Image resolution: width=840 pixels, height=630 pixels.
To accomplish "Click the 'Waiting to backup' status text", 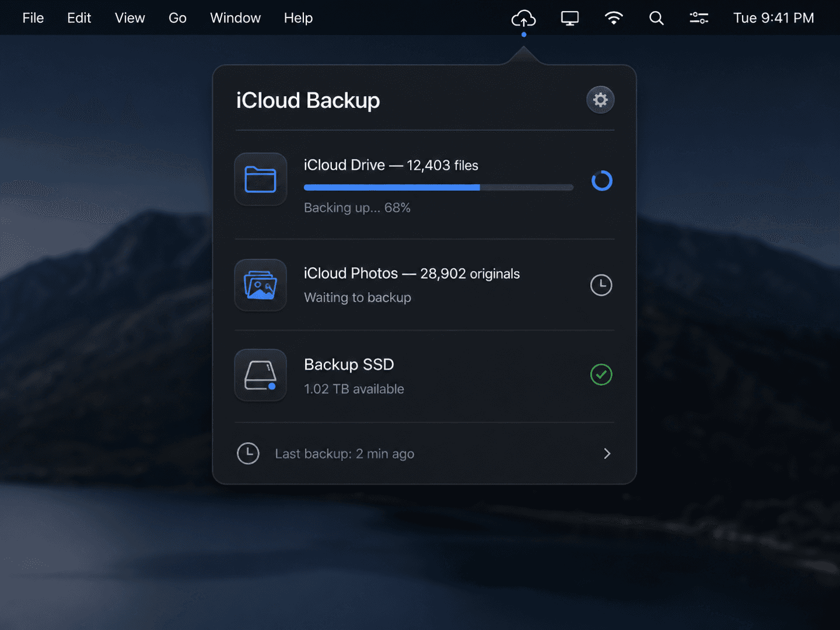I will click(x=358, y=297).
